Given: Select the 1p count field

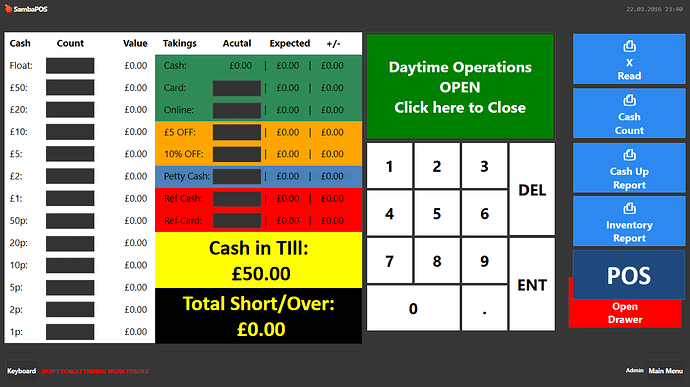Looking at the screenshot, I should tap(70, 332).
